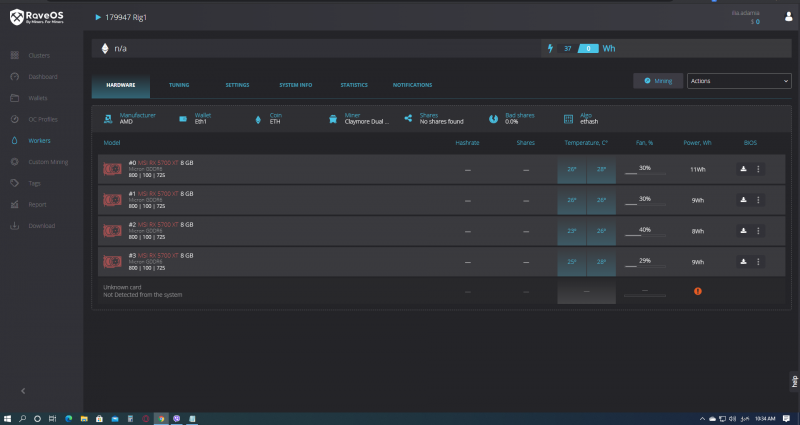This screenshot has height=425, width=800.
Task: Switch to the Tuning tab
Action: tap(179, 85)
